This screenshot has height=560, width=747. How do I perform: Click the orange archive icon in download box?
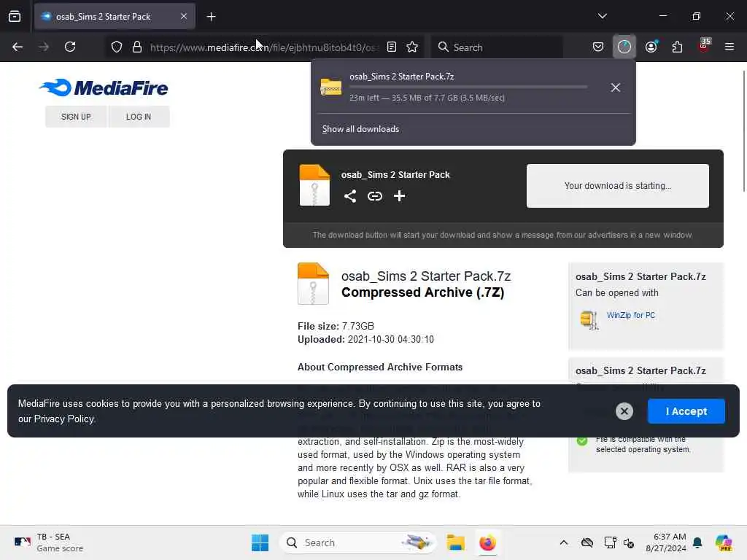point(314,184)
